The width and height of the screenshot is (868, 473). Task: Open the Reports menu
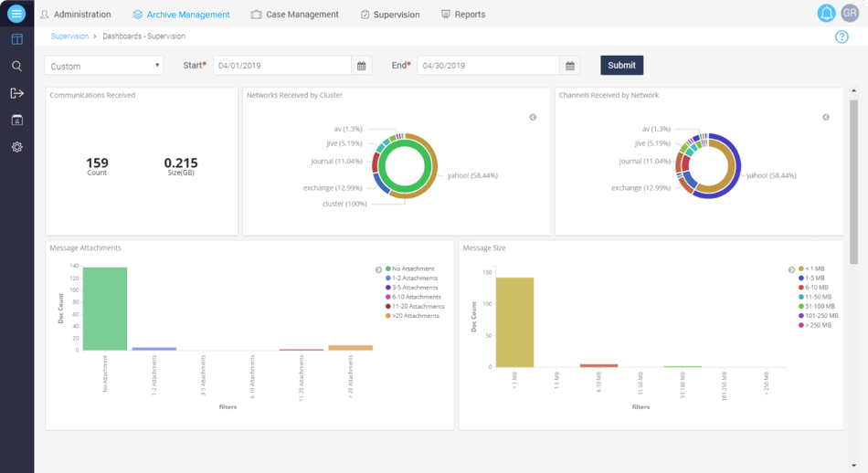tap(462, 15)
